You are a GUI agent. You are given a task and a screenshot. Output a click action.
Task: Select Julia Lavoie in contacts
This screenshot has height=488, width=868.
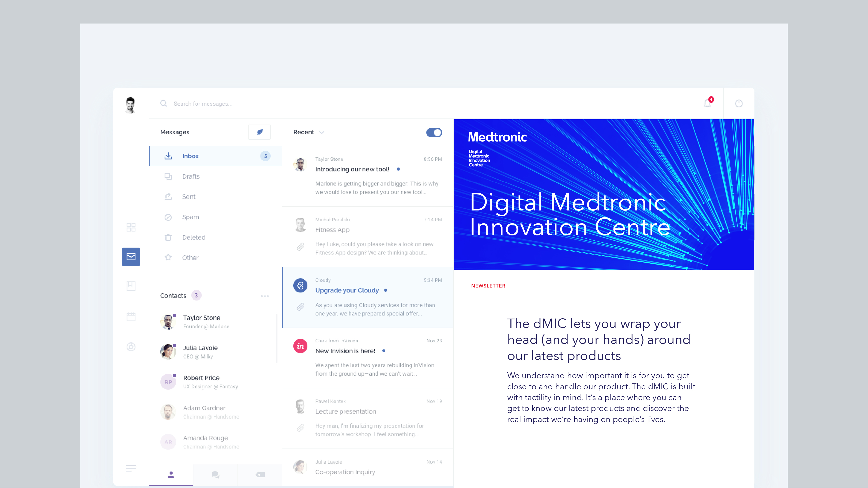click(200, 352)
